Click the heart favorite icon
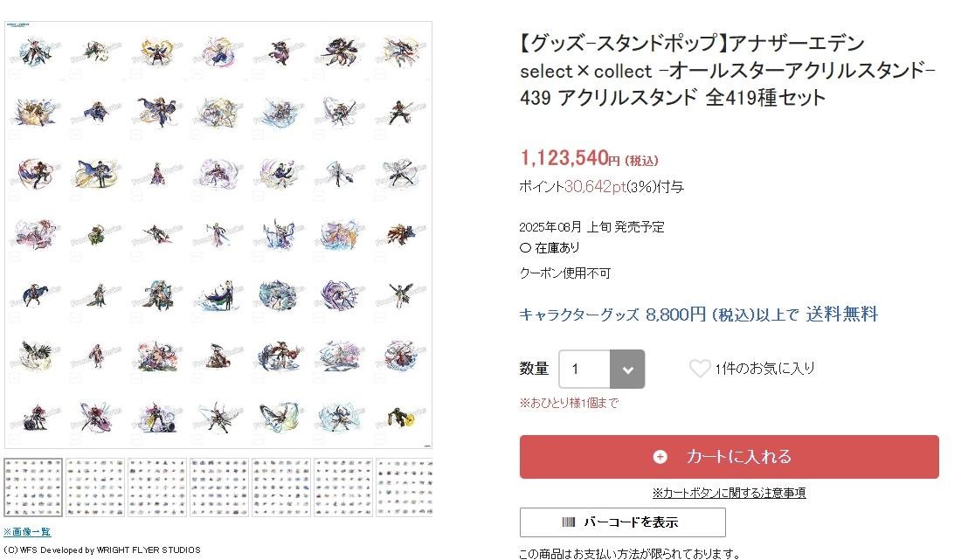 point(700,369)
